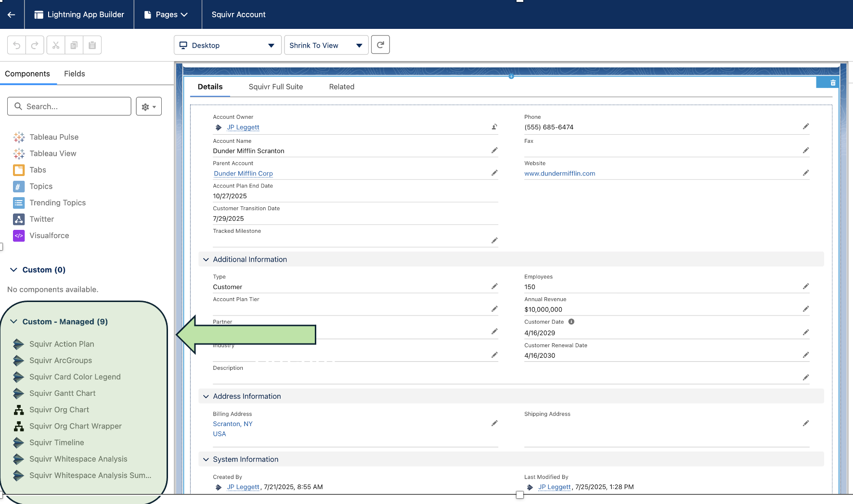Image resolution: width=853 pixels, height=504 pixels.
Task: Edit the Annual Revenue pencil icon
Action: (x=806, y=309)
